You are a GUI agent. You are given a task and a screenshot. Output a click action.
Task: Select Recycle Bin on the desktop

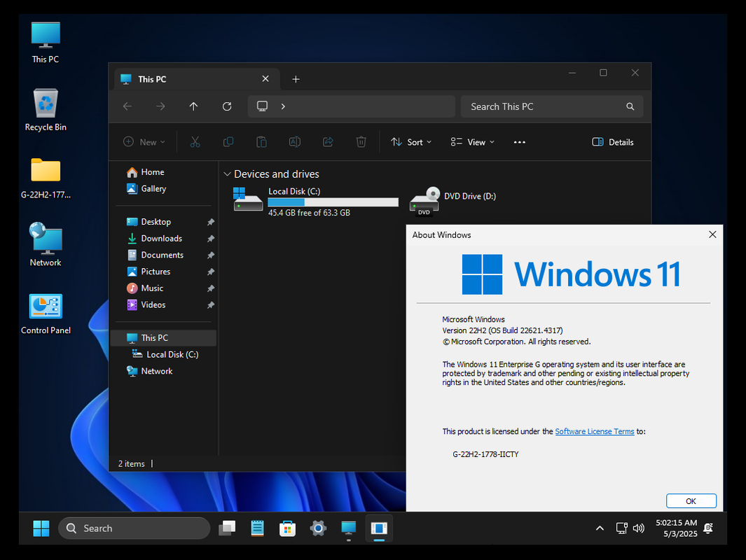46,110
